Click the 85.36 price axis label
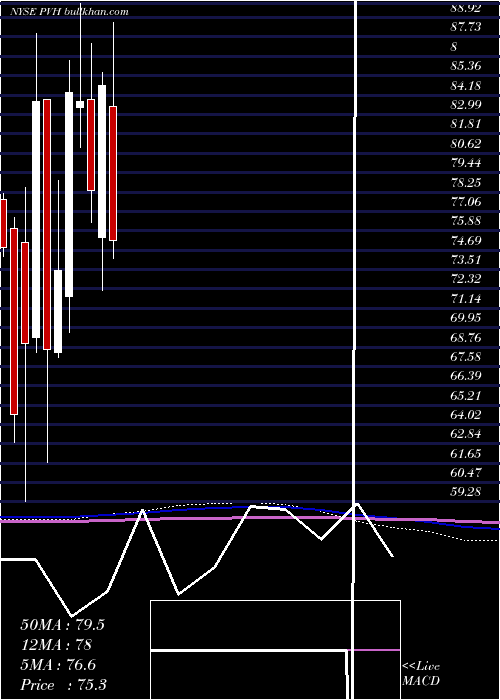 tap(466, 66)
